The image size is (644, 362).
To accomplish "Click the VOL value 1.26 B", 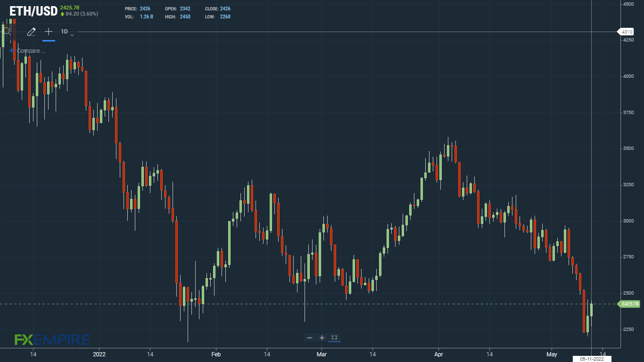I will tap(147, 17).
